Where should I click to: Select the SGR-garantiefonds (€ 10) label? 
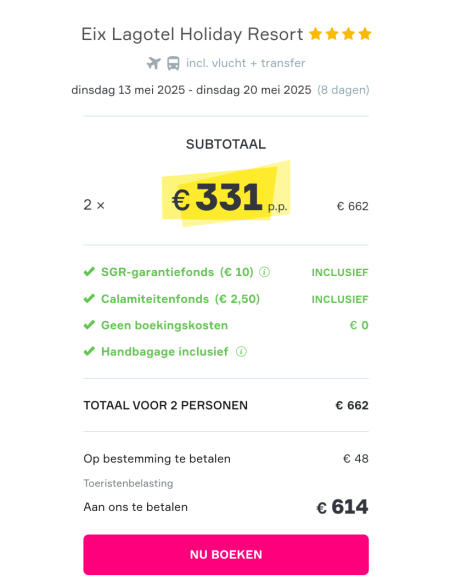(177, 272)
